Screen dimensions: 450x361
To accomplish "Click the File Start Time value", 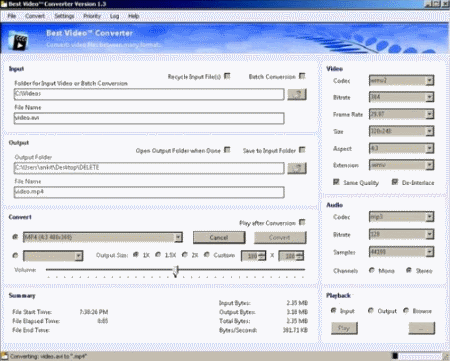I will [x=94, y=312].
